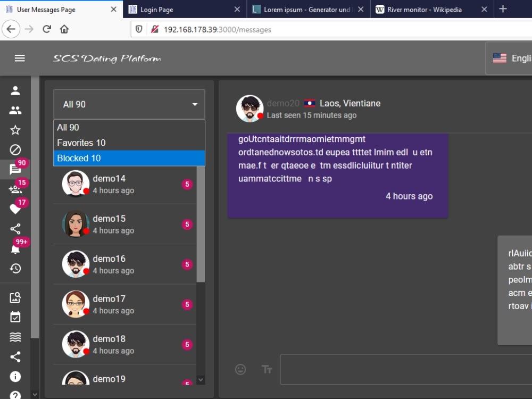This screenshot has width=532, height=399.
Task: Select Blocked 10 option in list
Action: [x=129, y=158]
